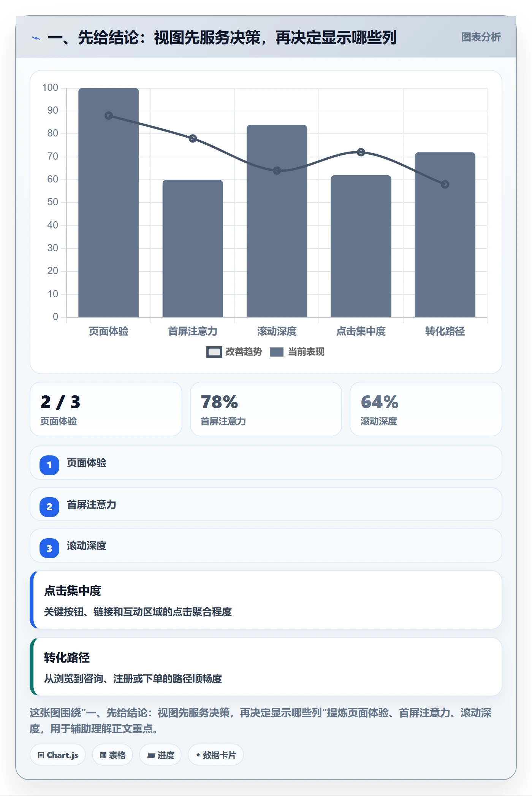The width and height of the screenshot is (532, 796).
Task: Click the bar above the 首屏注意力 axis label
Action: (x=193, y=249)
